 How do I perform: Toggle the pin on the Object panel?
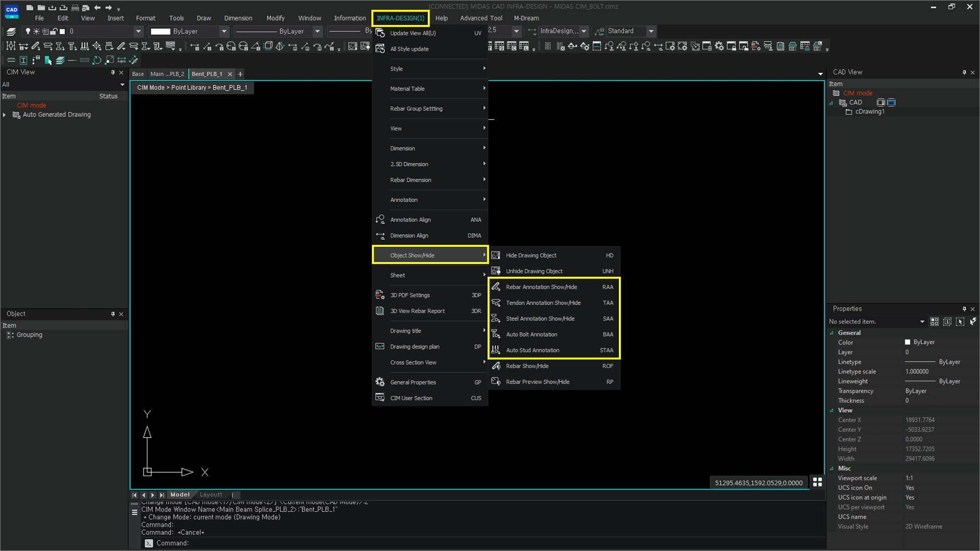pyautogui.click(x=113, y=314)
